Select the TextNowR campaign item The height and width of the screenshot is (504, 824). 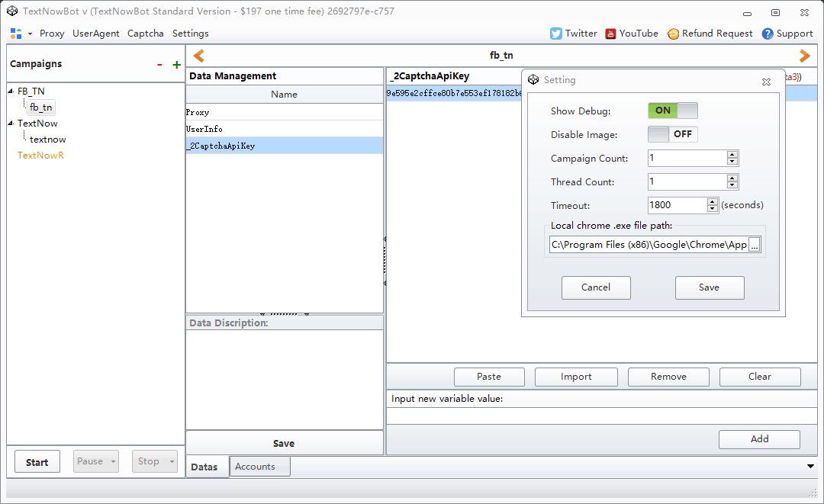click(x=40, y=156)
